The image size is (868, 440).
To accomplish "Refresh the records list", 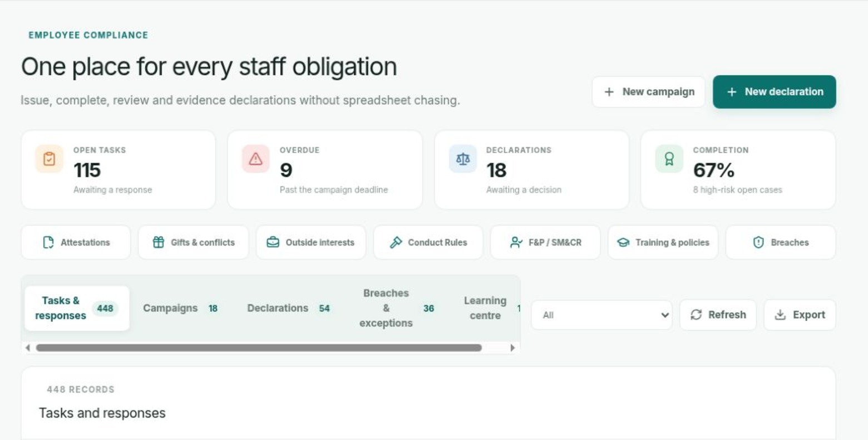I will (718, 315).
